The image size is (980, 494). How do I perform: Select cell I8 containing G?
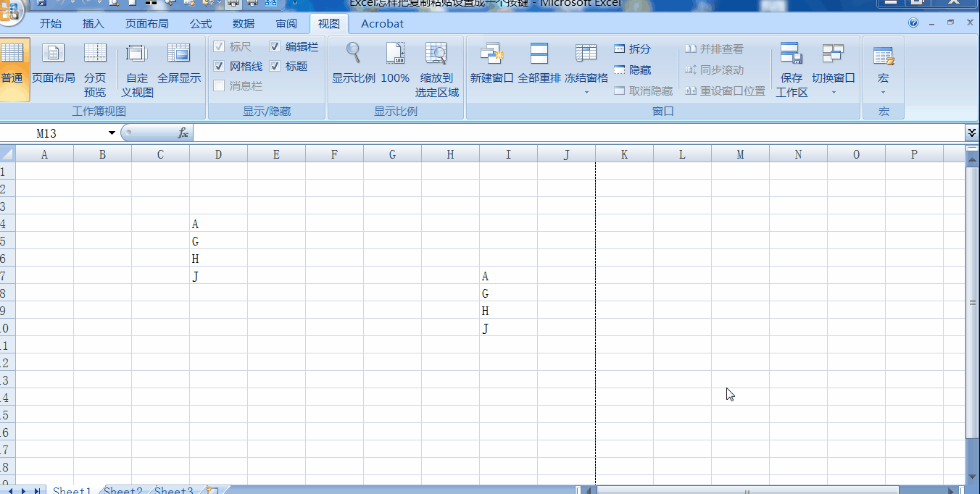coord(508,293)
